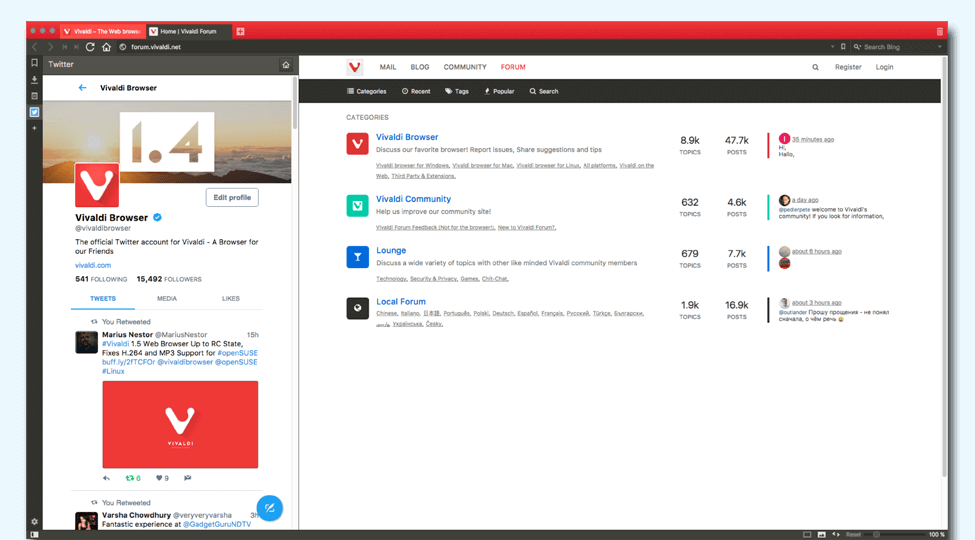Open Tags in forum dark bar
Image resolution: width=975 pixels, height=540 pixels.
[457, 91]
